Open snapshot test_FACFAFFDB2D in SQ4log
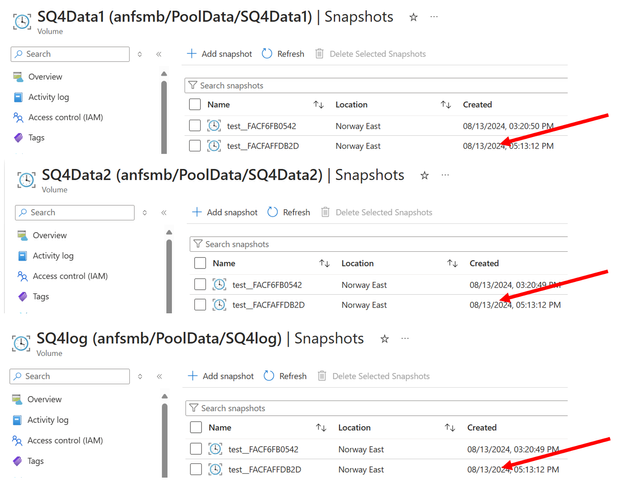 pos(264,470)
